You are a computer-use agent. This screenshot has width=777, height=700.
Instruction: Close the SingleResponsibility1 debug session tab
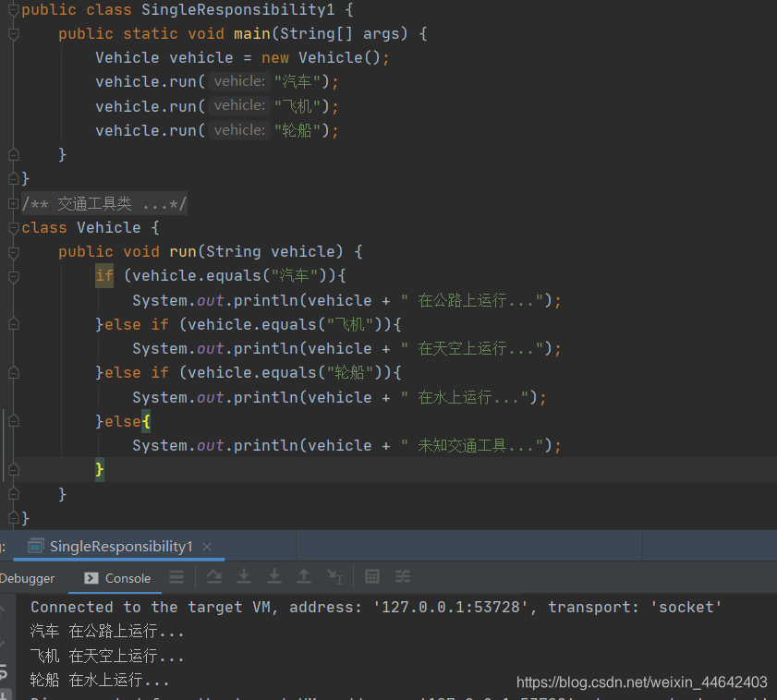pos(207,547)
